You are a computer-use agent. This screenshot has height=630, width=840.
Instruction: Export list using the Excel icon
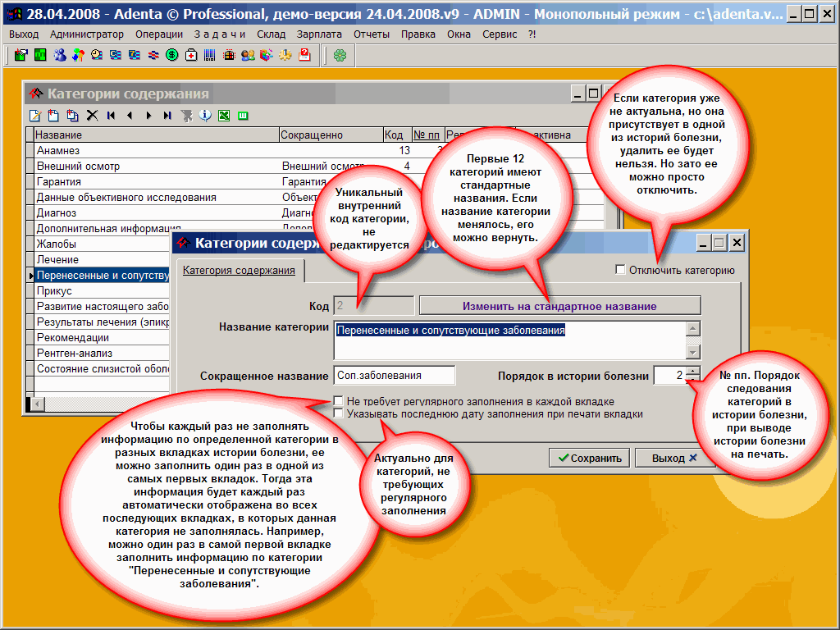click(223, 116)
